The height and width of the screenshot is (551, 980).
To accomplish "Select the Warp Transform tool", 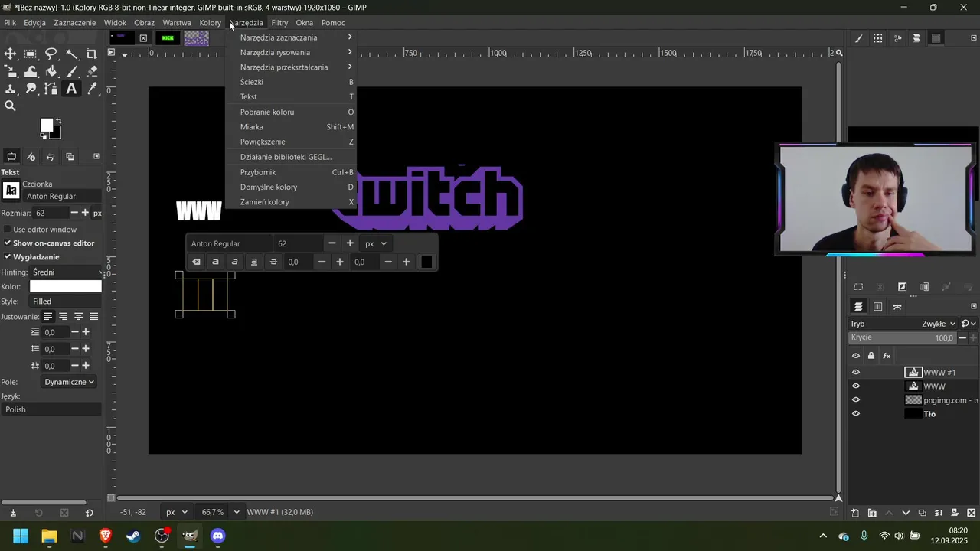I will 31,71.
